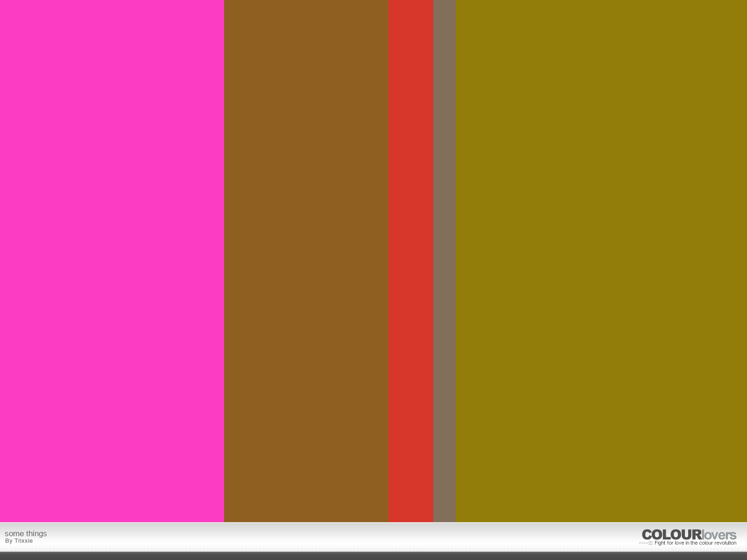
Task: Click the word 'some' in palette title
Action: click(14, 533)
